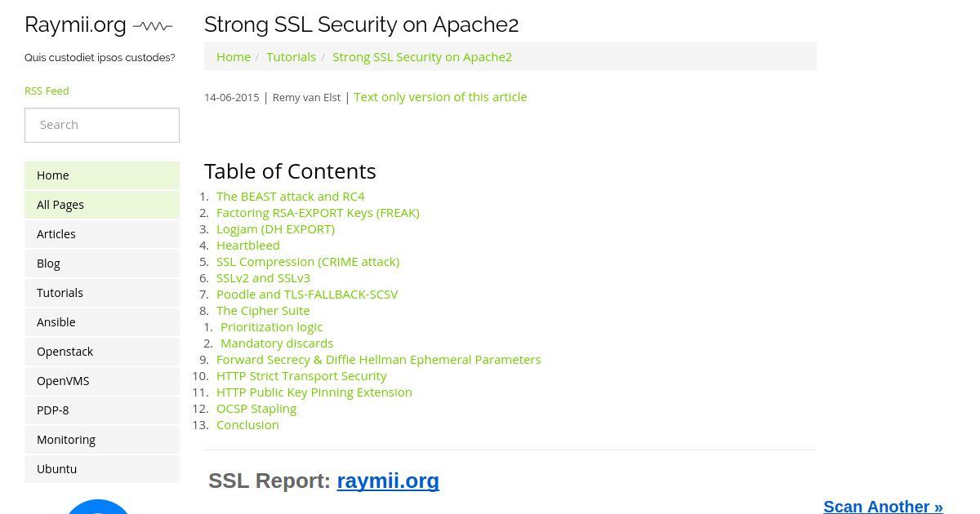Jump to SSLv2 and SSLv3 section
This screenshot has height=514, width=980.
click(x=263, y=277)
